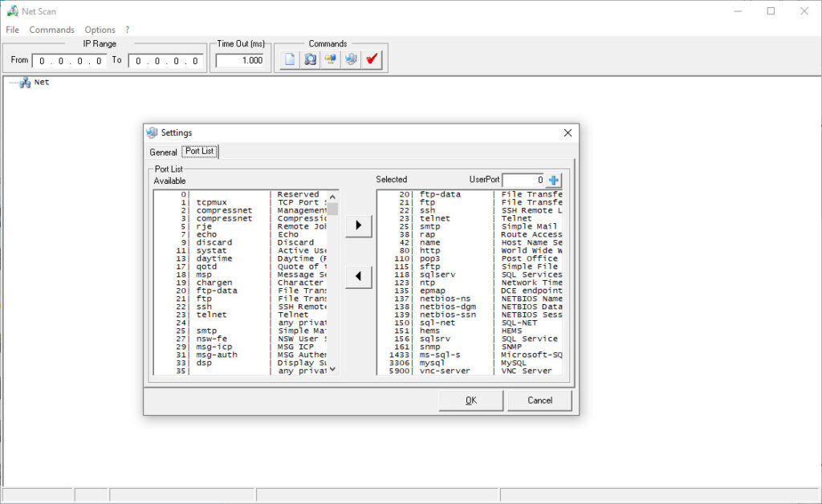
Task: Click the UserPort number field
Action: click(x=523, y=181)
